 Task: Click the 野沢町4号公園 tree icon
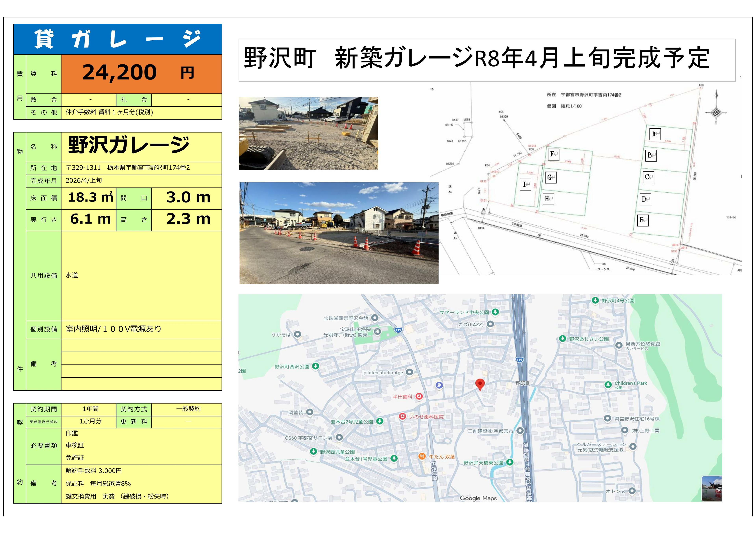coord(595,300)
